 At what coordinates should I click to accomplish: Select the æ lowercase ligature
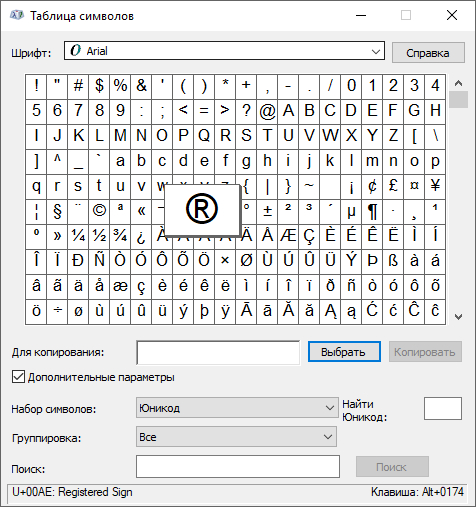tap(120, 287)
